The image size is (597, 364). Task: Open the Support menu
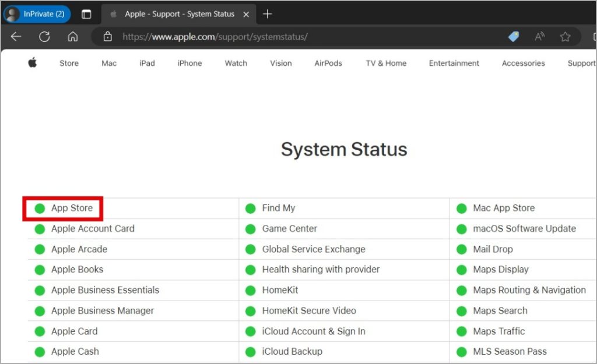point(581,63)
